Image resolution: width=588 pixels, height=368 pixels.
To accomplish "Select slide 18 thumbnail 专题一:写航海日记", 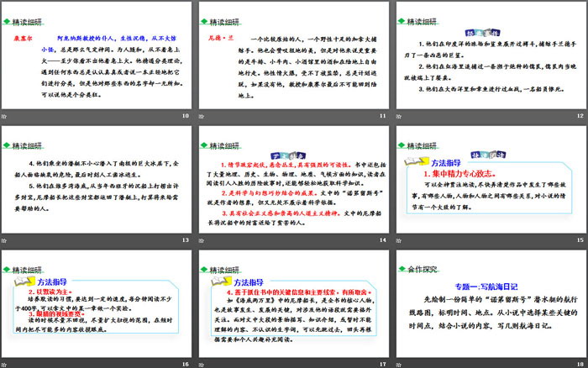I will [491, 303].
